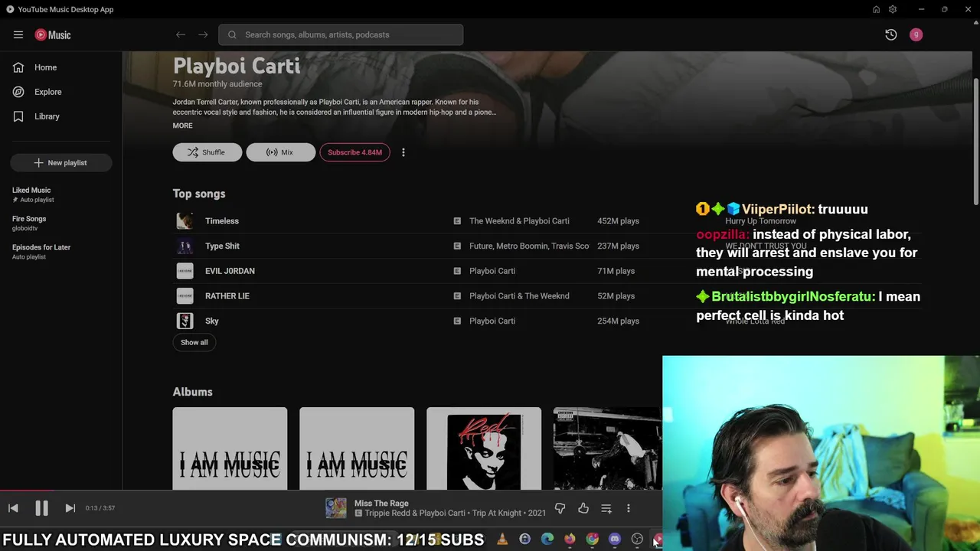Viewport: 980px width, 551px height.
Task: Click the 452M plays count
Action: (x=619, y=221)
